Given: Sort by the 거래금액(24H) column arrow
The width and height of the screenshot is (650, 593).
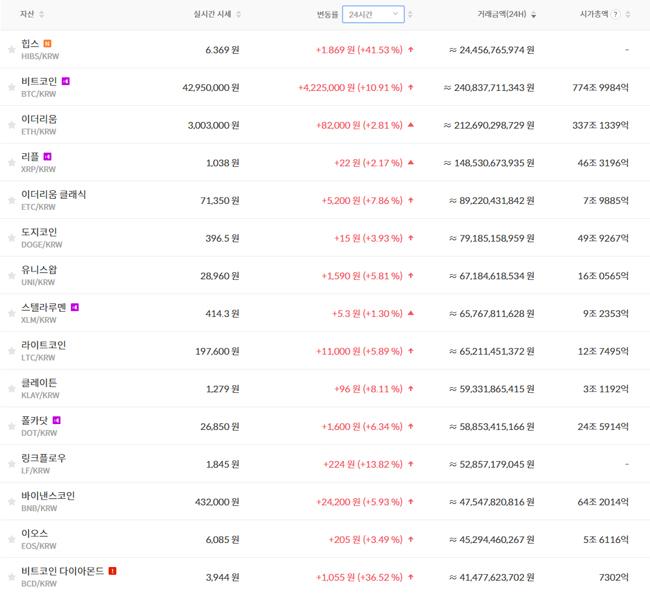Looking at the screenshot, I should tap(534, 15).
